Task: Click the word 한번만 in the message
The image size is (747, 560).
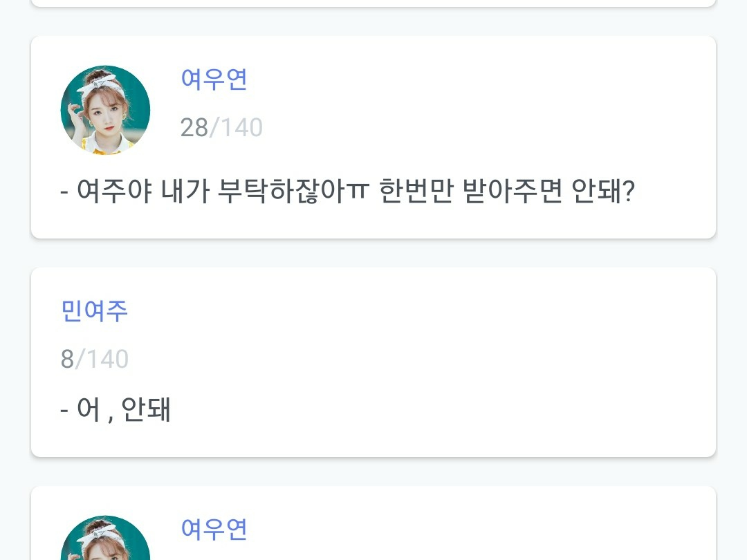Action: point(416,191)
